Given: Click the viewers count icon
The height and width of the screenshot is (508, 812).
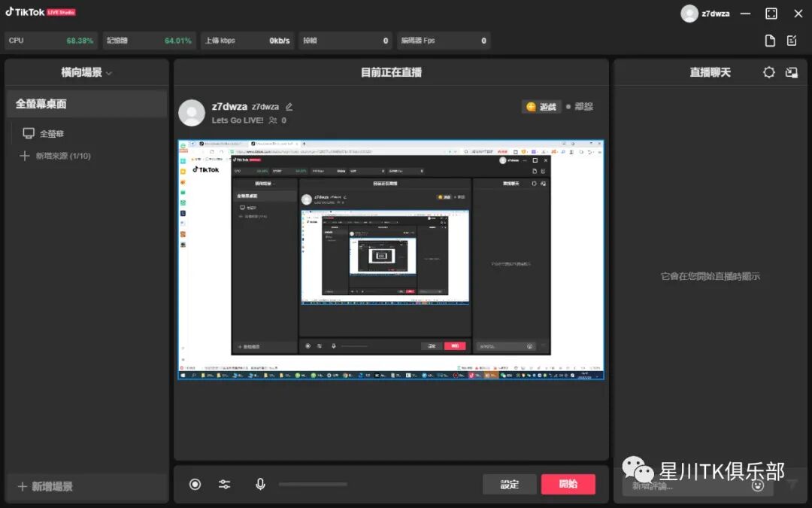Looking at the screenshot, I should point(273,120).
